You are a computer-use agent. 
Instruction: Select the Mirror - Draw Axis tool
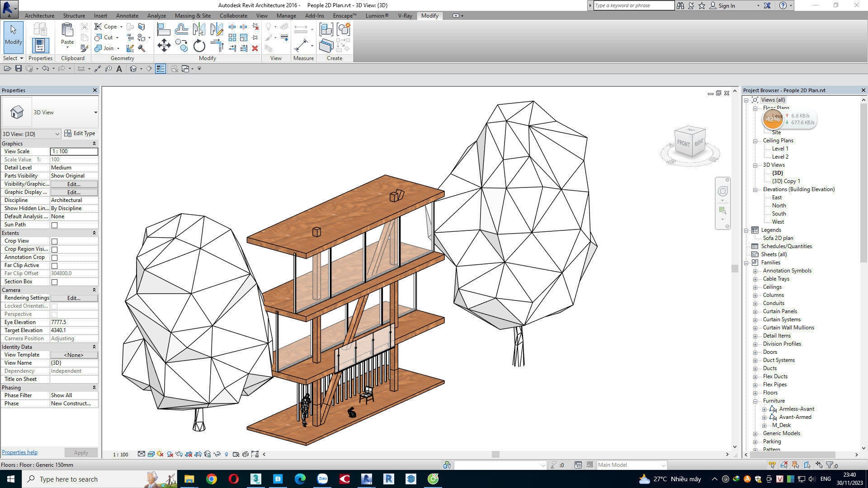217,29
